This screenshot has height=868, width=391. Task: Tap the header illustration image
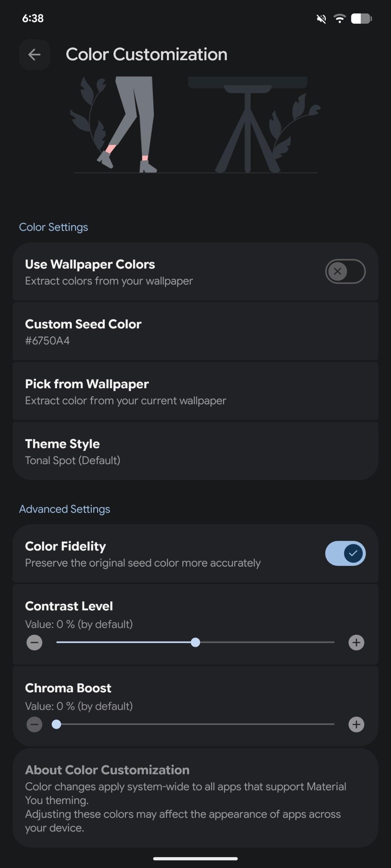pos(195,125)
